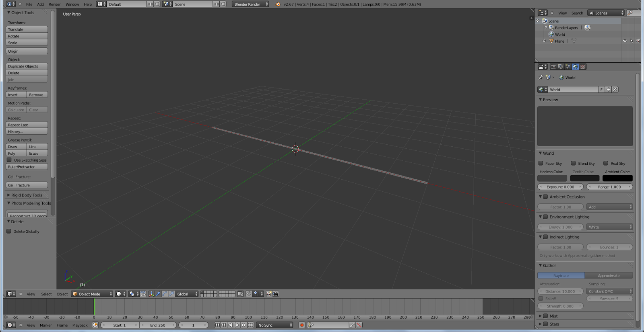
Task: Collapse the Preview panel
Action: pos(540,99)
